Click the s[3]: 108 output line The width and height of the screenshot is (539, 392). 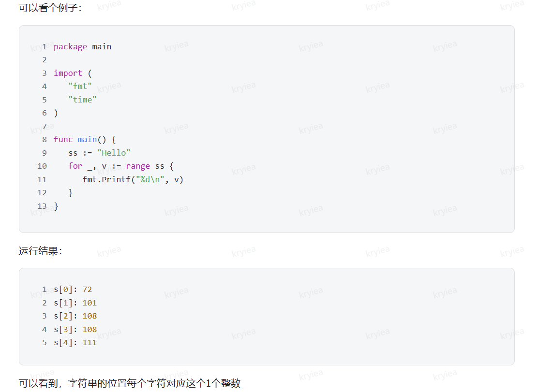[x=75, y=330]
